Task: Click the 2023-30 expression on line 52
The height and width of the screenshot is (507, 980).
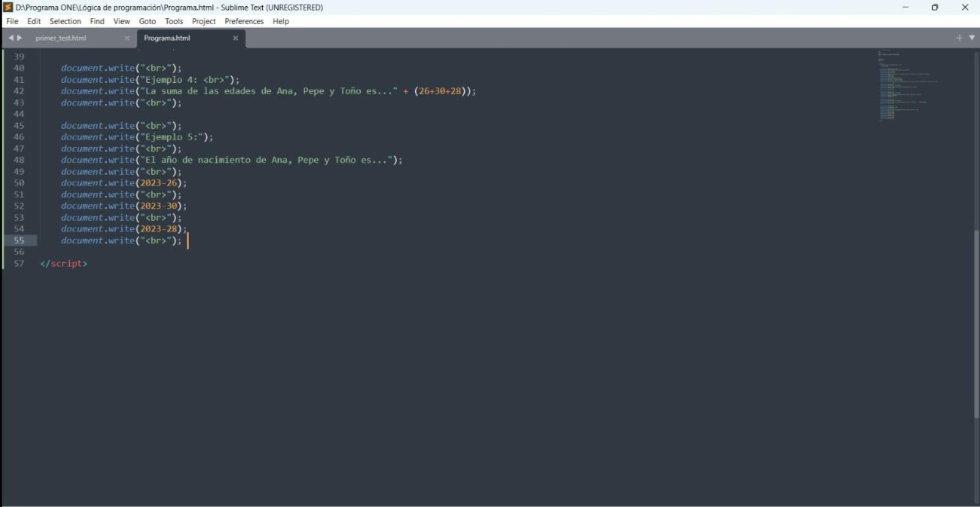Action: tap(159, 206)
